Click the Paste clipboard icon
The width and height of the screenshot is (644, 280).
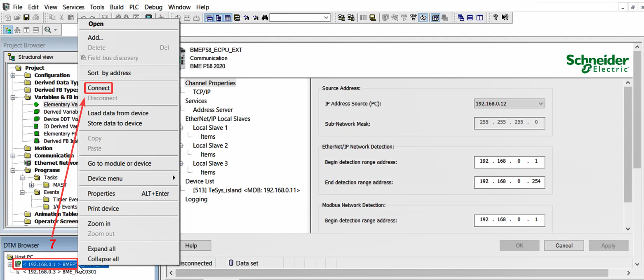(x=71, y=17)
